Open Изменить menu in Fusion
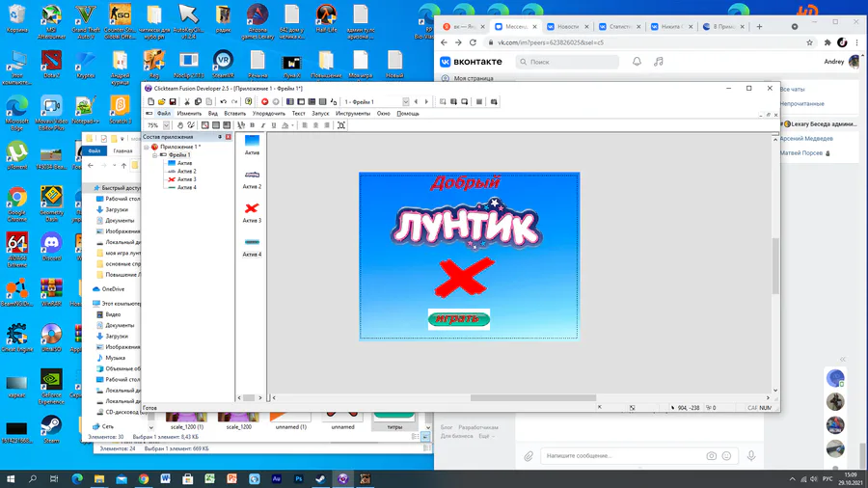Screen dimensions: 868x488 (189, 114)
